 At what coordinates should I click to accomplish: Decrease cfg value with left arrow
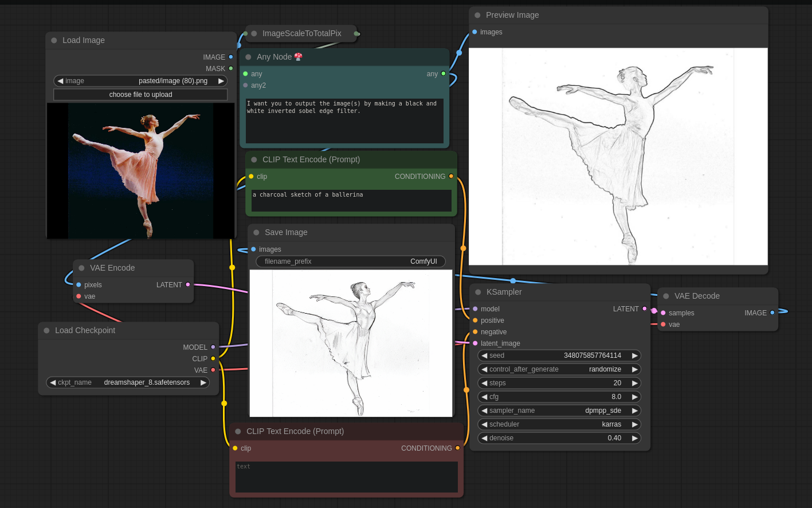[484, 397]
